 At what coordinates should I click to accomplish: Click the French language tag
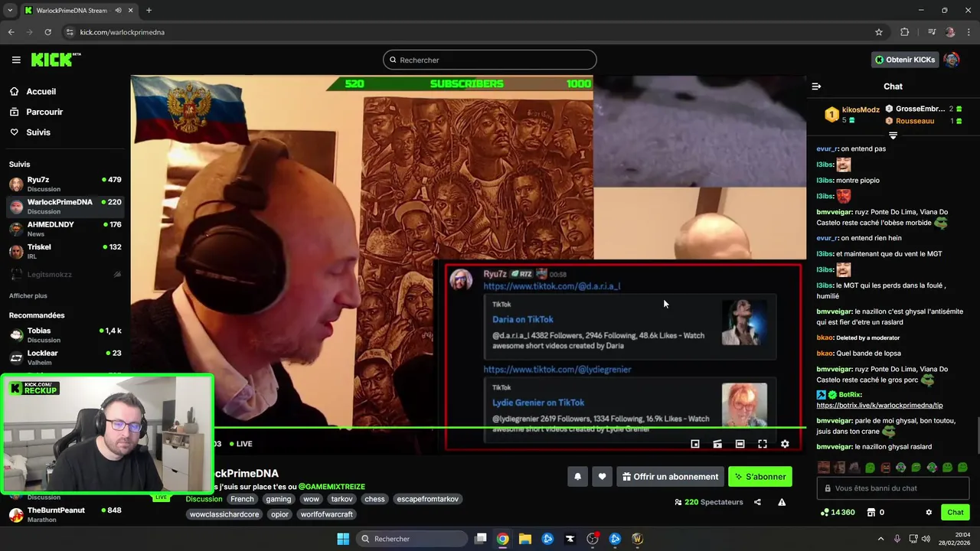click(x=242, y=499)
